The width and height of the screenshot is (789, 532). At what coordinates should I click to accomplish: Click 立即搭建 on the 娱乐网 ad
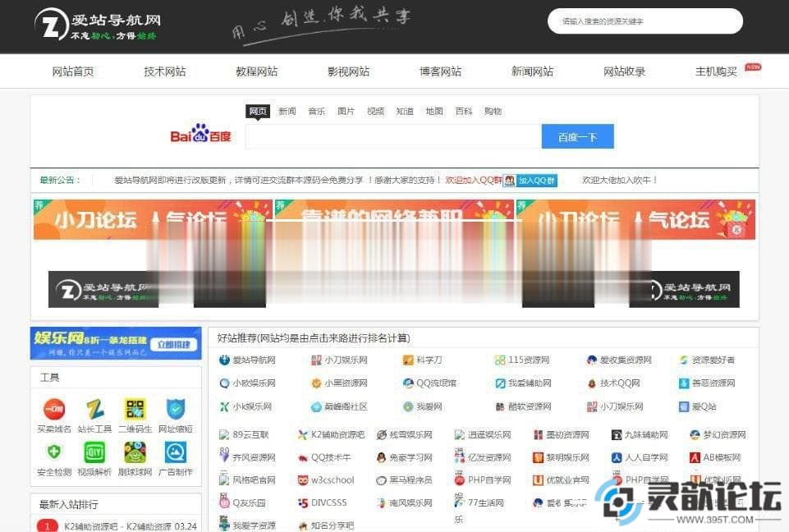click(173, 344)
